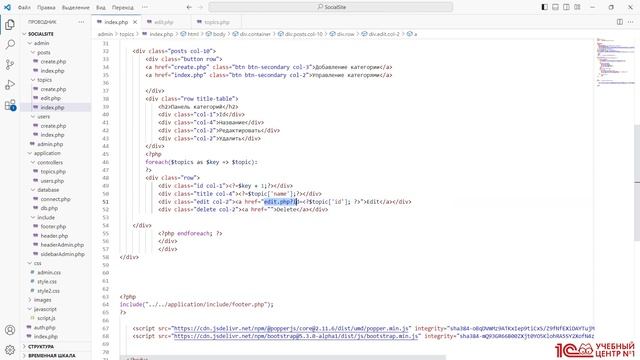640x360 pixels.
Task: Open the Выделение menu
Action: click(76, 7)
